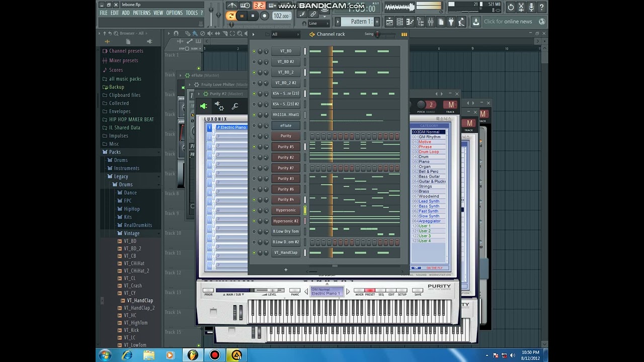Screen dimensions: 644x362
Task: Click the undo history clock icon
Action: 511,7
